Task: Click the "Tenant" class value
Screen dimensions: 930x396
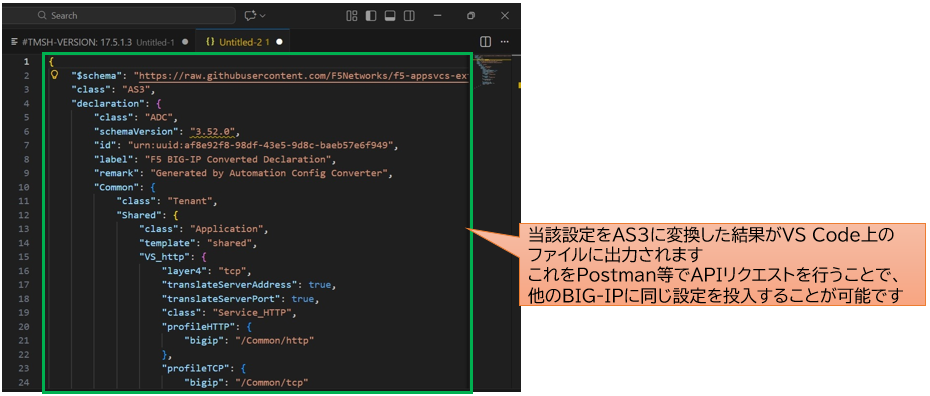Action: 190,201
